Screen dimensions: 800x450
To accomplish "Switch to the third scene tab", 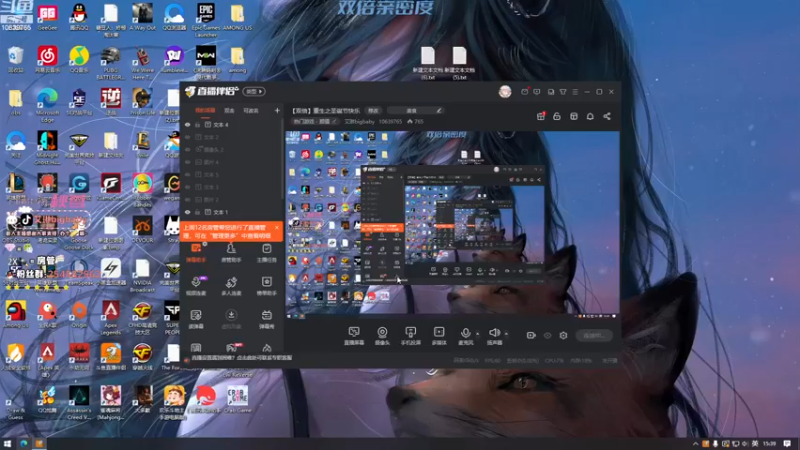I will coord(251,110).
